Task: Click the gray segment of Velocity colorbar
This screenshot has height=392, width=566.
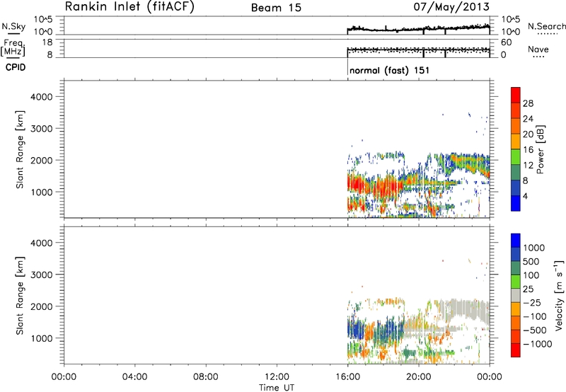Action: click(516, 295)
